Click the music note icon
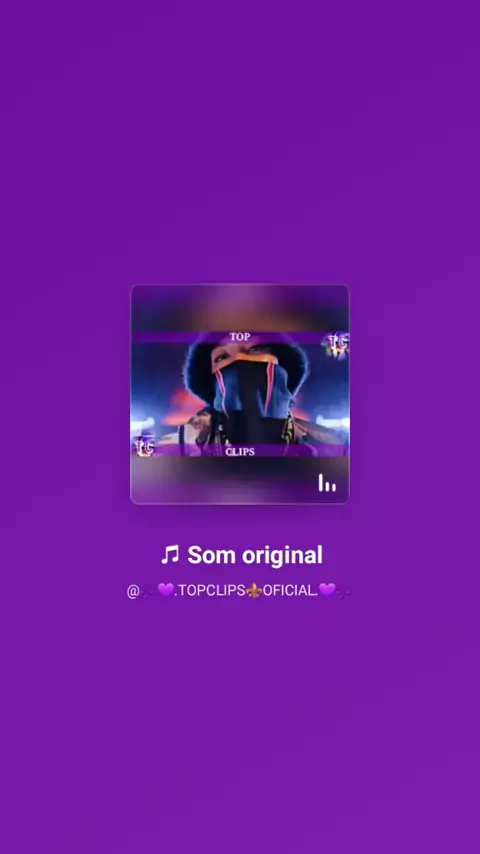The image size is (480, 854). tap(170, 555)
